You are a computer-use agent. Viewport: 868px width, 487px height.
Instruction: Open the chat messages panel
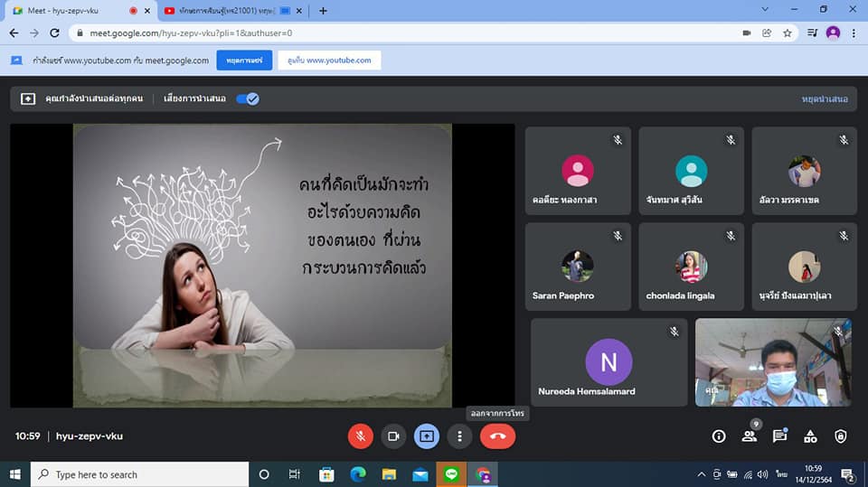point(779,436)
